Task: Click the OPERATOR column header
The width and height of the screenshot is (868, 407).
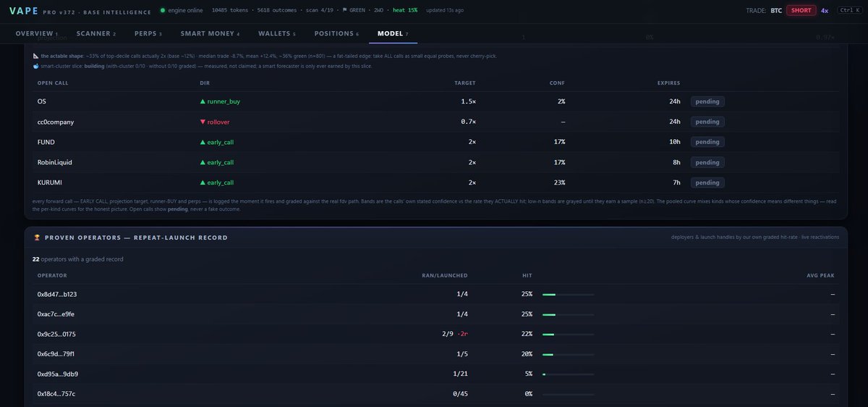Action: tap(52, 276)
